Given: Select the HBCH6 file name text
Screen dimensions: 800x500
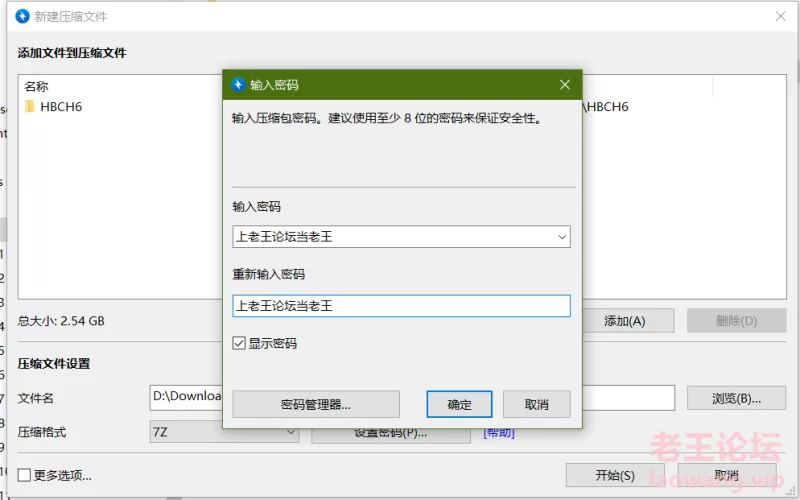Looking at the screenshot, I should pyautogui.click(x=61, y=107).
